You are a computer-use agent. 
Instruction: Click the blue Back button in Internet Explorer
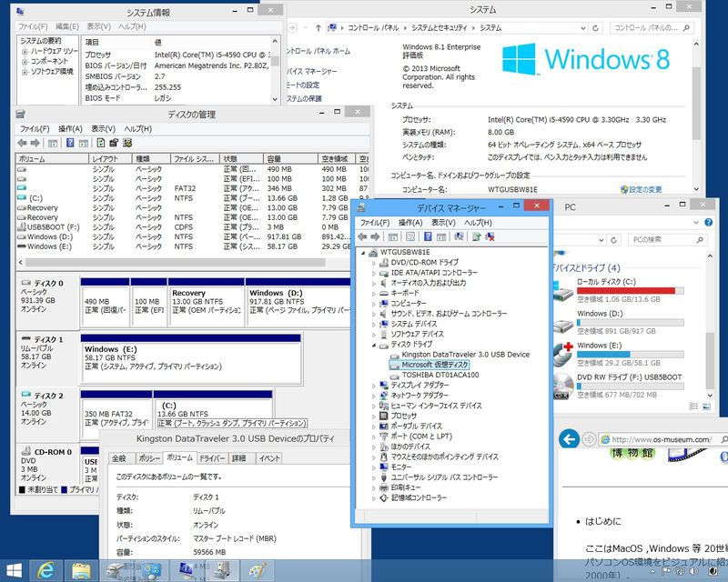click(570, 438)
